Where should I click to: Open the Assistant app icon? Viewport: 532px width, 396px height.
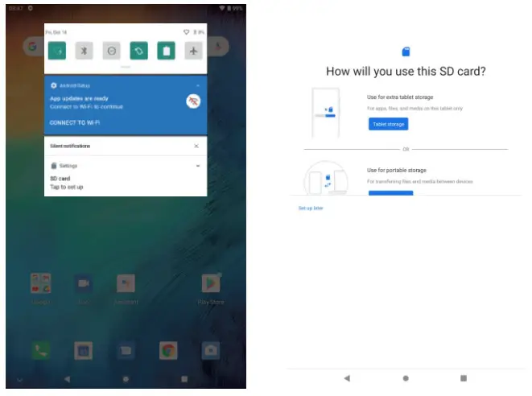126,283
